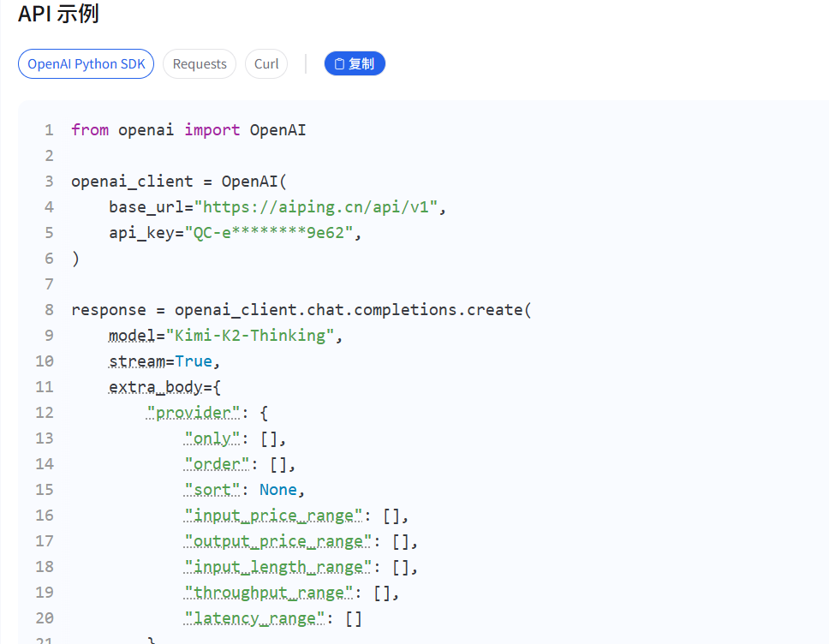Click the "output_price_range" key
829x644 pixels.
278,541
